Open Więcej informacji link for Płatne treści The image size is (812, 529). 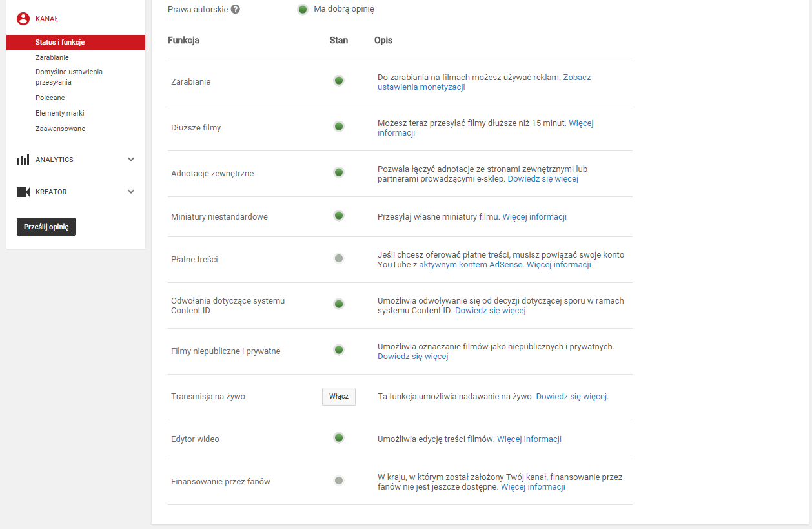pyautogui.click(x=559, y=265)
